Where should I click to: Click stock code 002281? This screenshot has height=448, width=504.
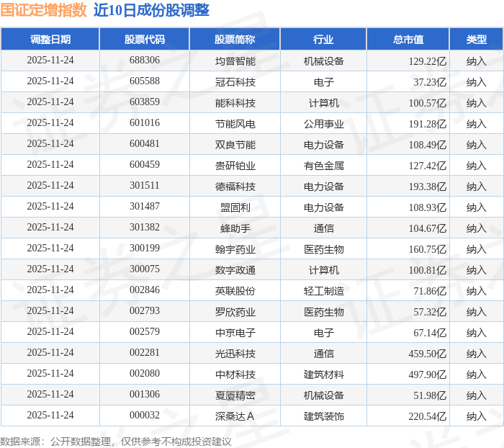(145, 353)
